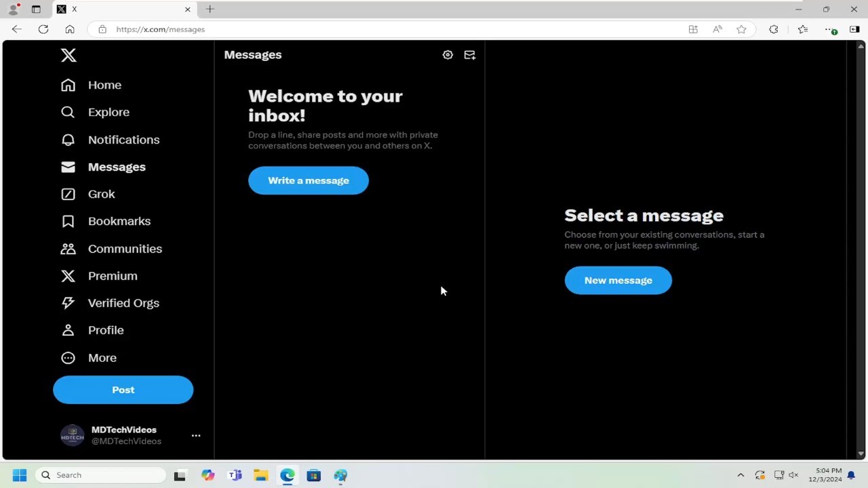
Task: Click the page scrollbar down arrow
Action: 861,453
